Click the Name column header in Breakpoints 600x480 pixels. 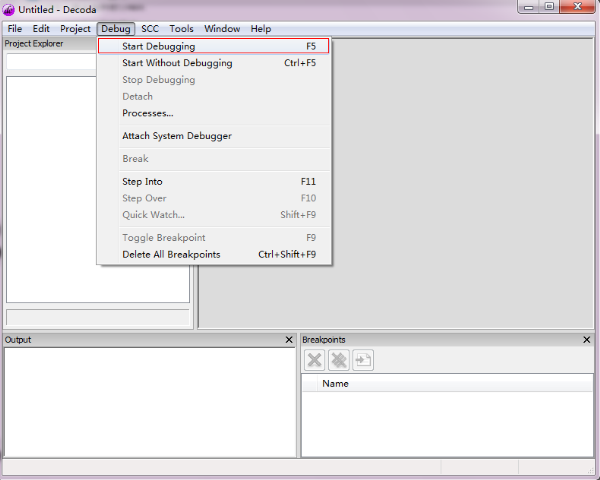pyautogui.click(x=335, y=384)
